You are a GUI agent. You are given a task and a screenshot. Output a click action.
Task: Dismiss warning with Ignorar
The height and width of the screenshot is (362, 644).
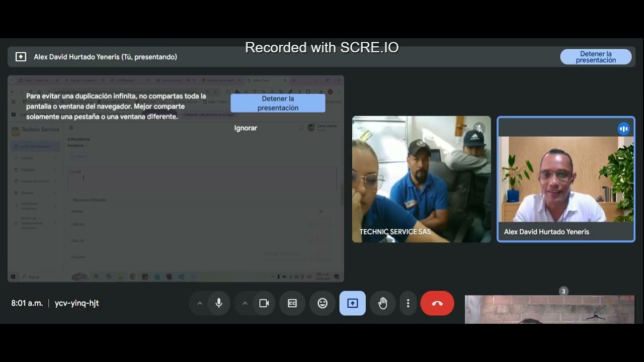tap(246, 128)
